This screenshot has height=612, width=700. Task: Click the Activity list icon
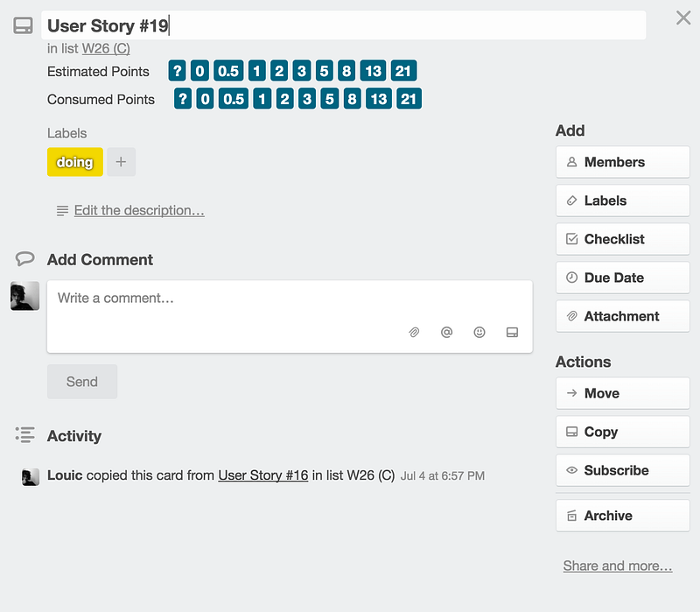click(x=25, y=434)
